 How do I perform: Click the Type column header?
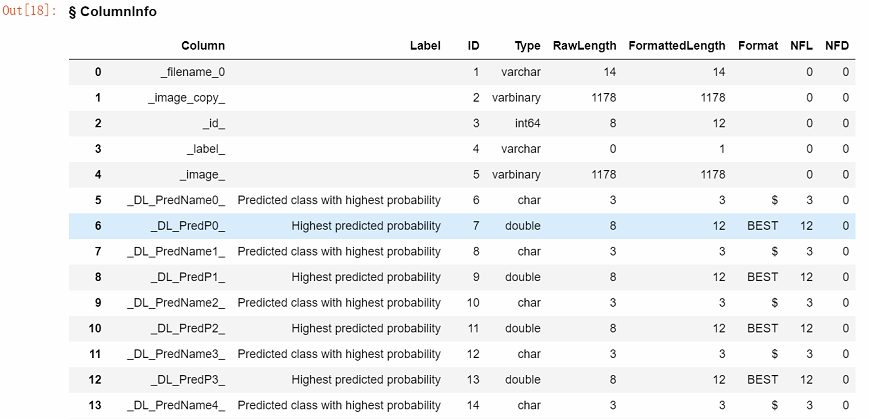(527, 46)
